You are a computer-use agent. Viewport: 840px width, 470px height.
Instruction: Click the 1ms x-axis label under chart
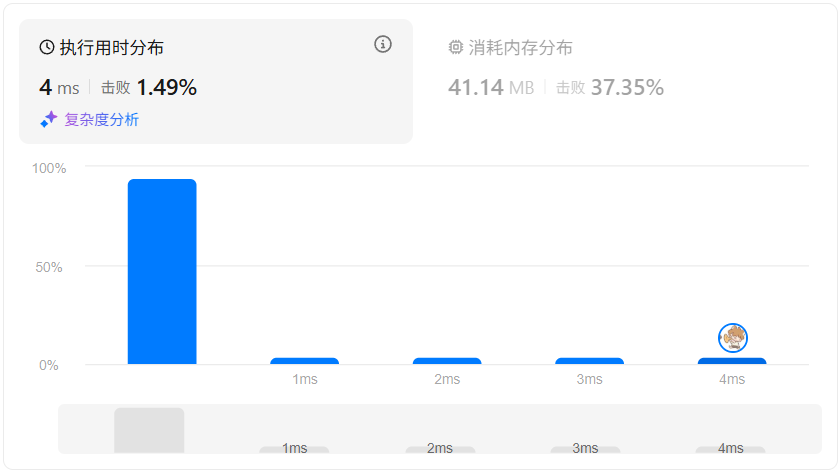point(304,379)
